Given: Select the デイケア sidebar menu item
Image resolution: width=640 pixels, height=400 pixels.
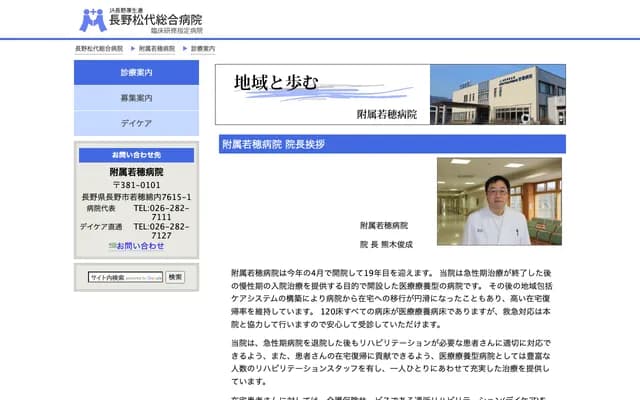Looking at the screenshot, I should point(136,123).
